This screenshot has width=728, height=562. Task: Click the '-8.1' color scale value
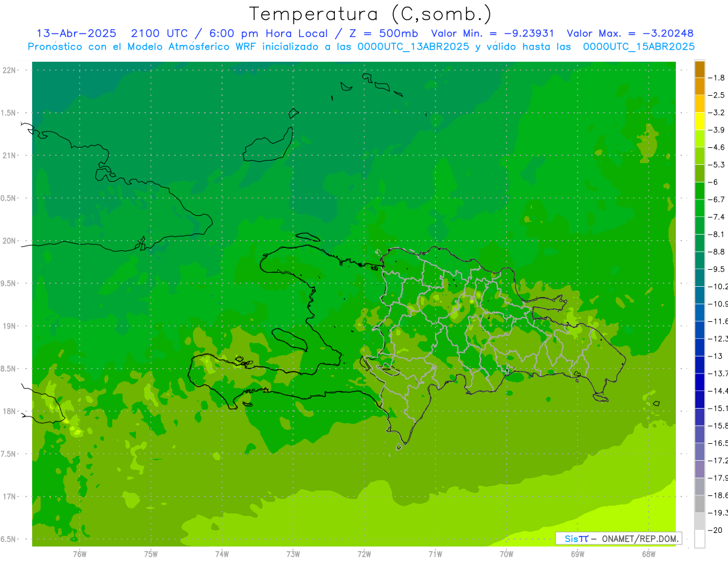point(717,234)
